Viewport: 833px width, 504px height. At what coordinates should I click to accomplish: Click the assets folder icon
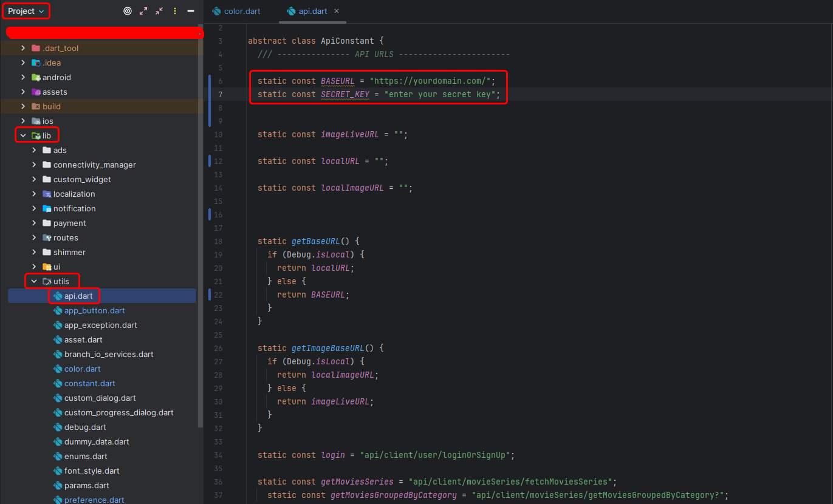pyautogui.click(x=36, y=92)
